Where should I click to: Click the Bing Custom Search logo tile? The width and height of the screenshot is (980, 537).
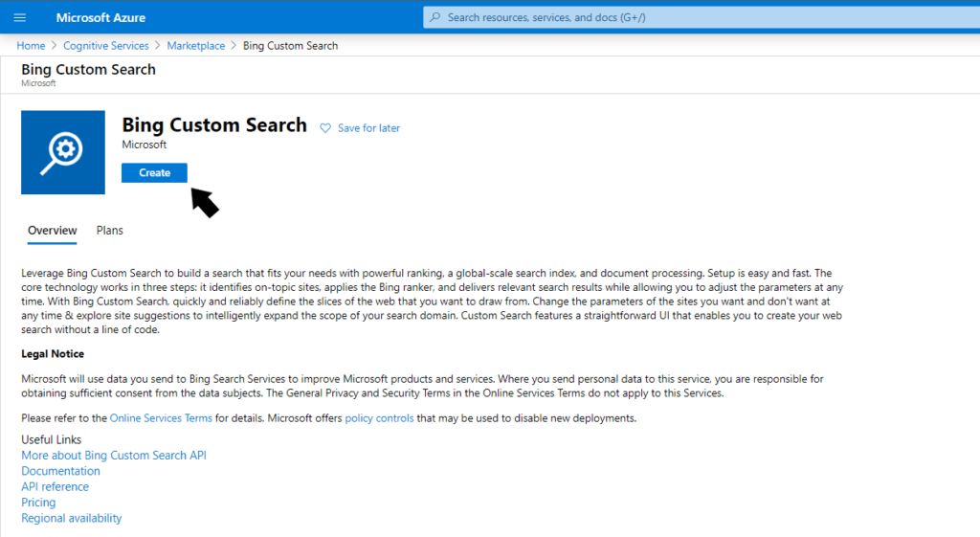[63, 152]
